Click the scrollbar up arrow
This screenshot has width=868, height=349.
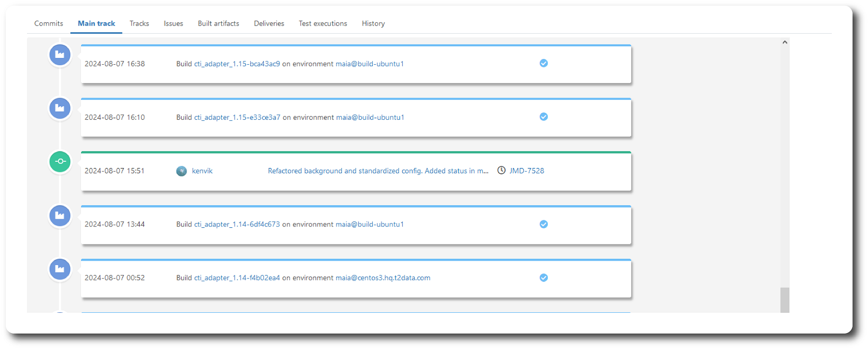tap(785, 42)
